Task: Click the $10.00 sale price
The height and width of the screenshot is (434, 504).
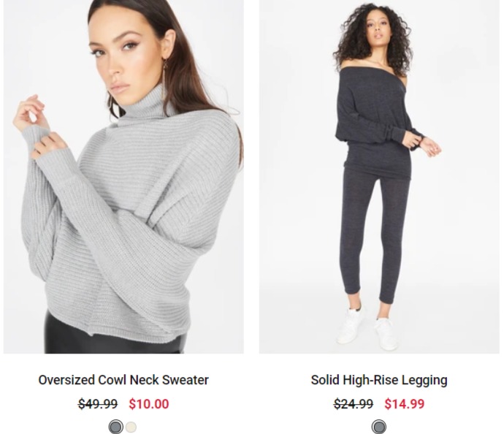Action: coord(149,404)
